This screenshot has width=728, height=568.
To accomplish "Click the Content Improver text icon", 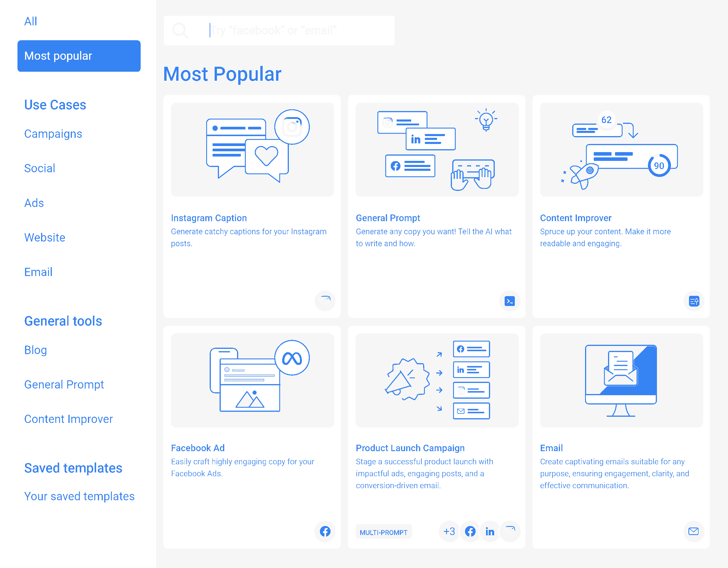I will pos(694,300).
